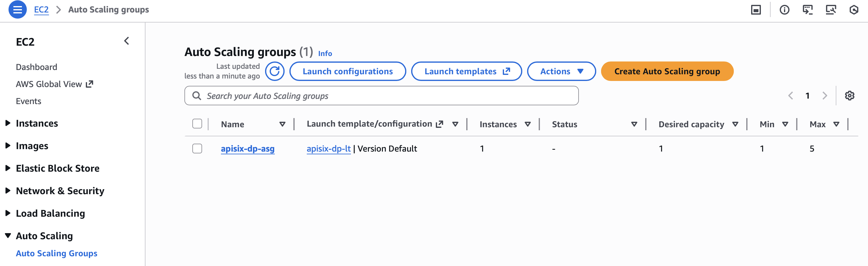Screen dimensions: 868x266
Task: Open the Actions dropdown
Action: point(561,72)
